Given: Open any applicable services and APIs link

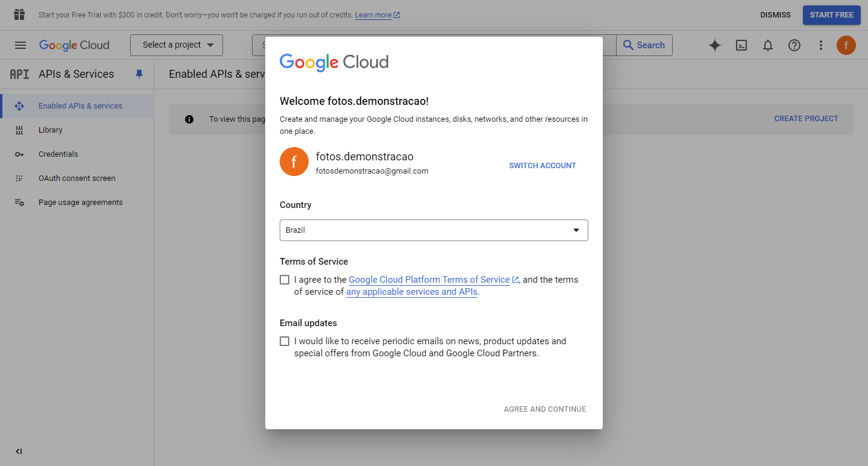Looking at the screenshot, I should (x=412, y=292).
